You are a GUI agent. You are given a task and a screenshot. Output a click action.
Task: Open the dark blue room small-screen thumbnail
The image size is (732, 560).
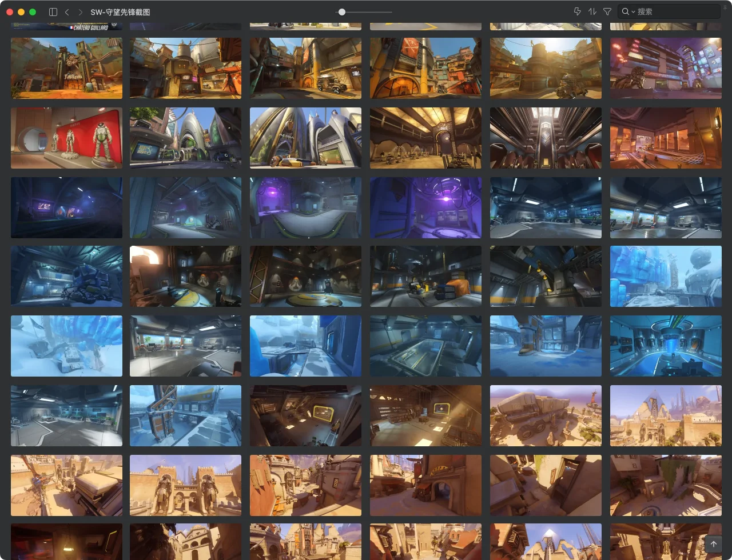point(66,207)
